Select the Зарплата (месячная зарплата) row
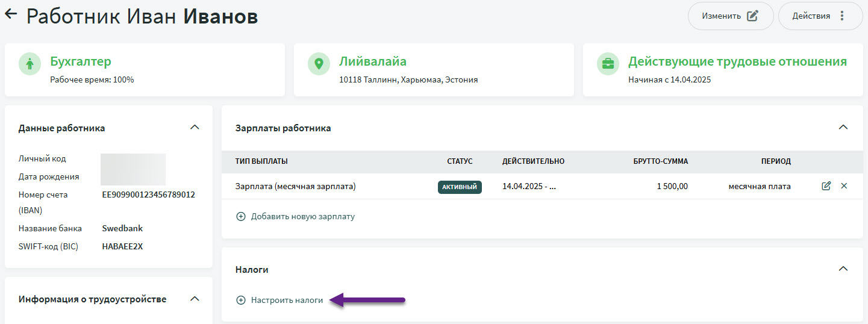The image size is (868, 324). (295, 187)
